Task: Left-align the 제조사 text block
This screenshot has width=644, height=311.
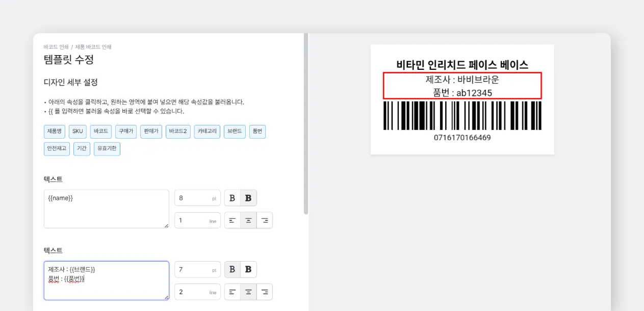Action: [x=232, y=292]
